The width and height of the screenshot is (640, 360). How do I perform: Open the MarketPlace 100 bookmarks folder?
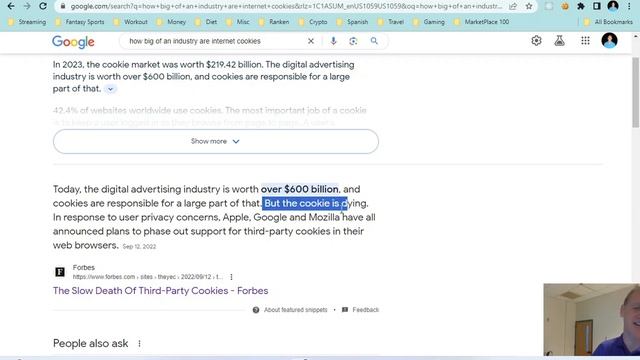[482, 22]
